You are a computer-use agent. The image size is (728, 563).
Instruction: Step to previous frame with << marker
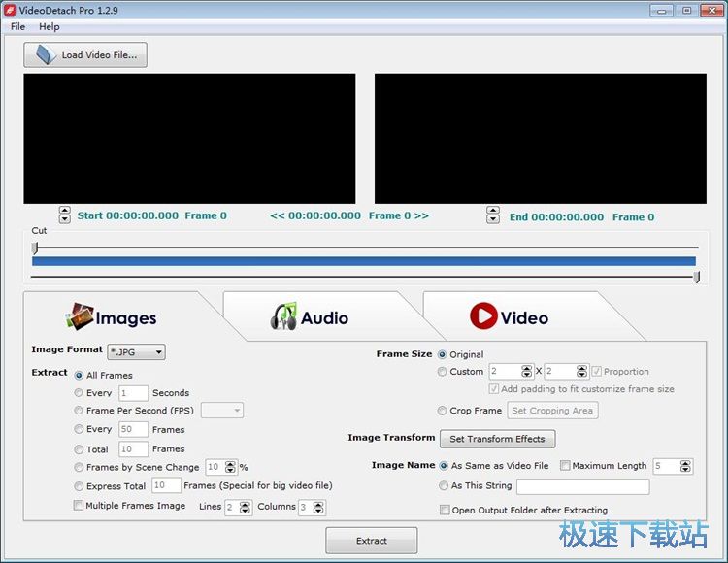[x=278, y=215]
